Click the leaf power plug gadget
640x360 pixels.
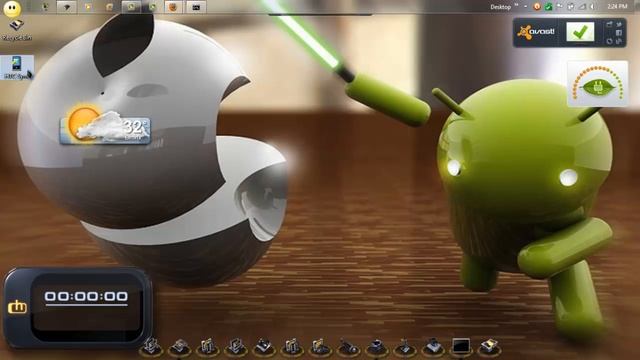[598, 84]
